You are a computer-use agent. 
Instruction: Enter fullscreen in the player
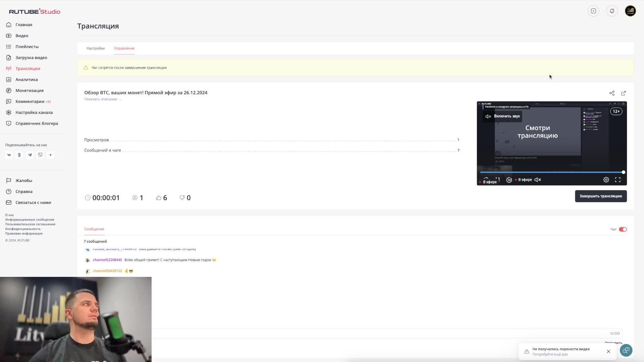[x=618, y=180]
